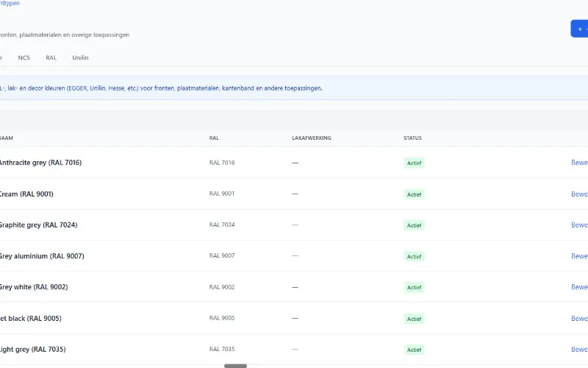The width and height of the screenshot is (588, 368).
Task: Select the name 'Anthracite grey (RAL 7016)'
Action: click(x=40, y=163)
